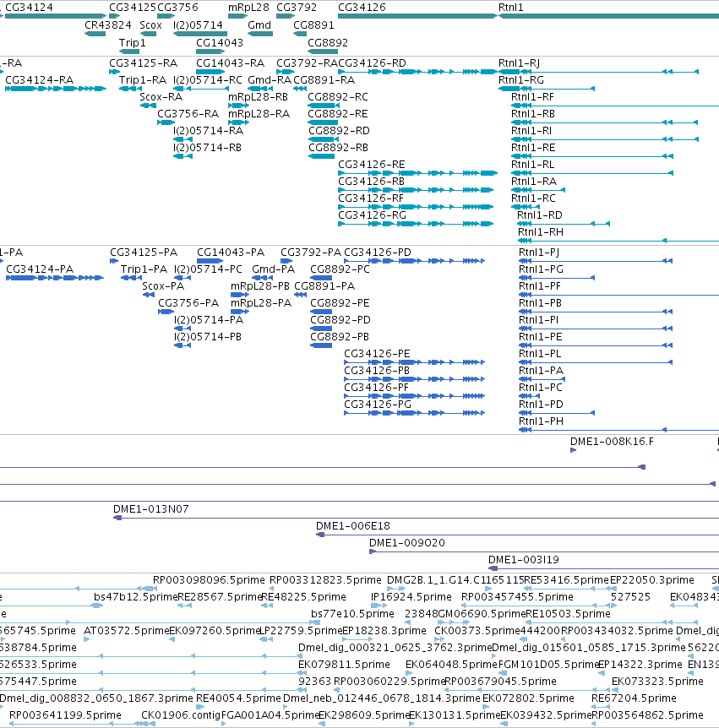
Task: Select the bs77e10.5prime EST label
Action: 352,614
